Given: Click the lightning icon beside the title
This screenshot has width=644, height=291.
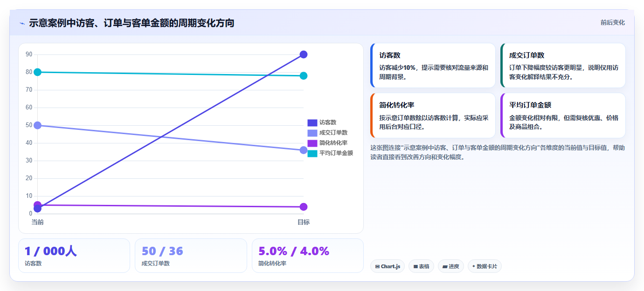Looking at the screenshot, I should (22, 23).
